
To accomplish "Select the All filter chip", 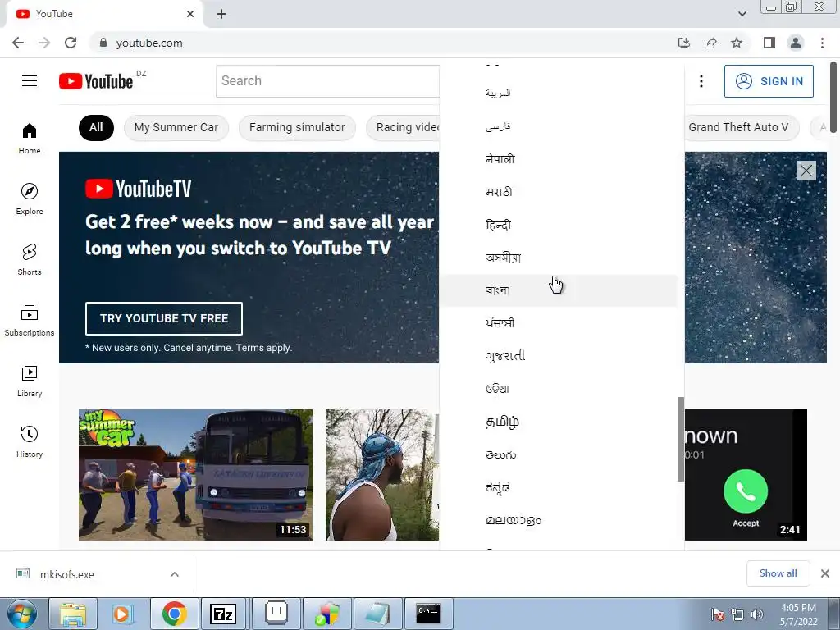I will tap(96, 127).
